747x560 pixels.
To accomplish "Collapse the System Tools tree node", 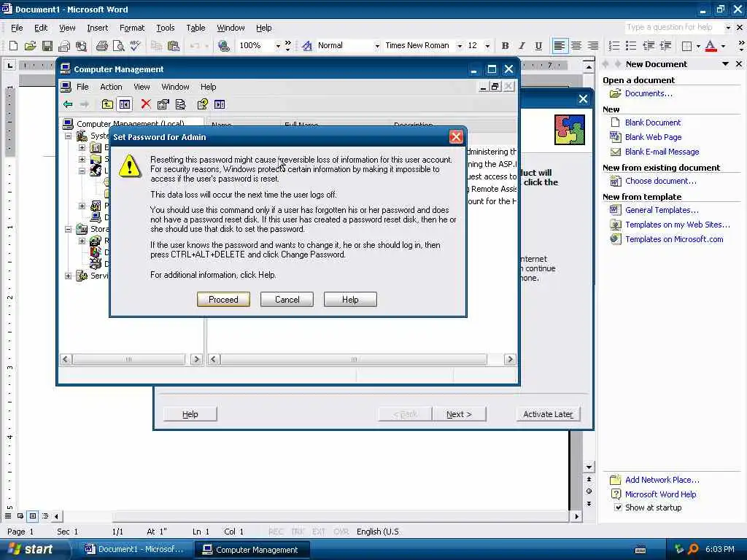I will (68, 136).
